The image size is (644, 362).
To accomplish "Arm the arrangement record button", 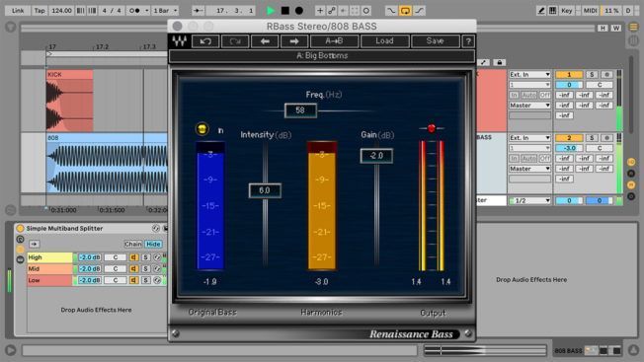I will pos(299,11).
